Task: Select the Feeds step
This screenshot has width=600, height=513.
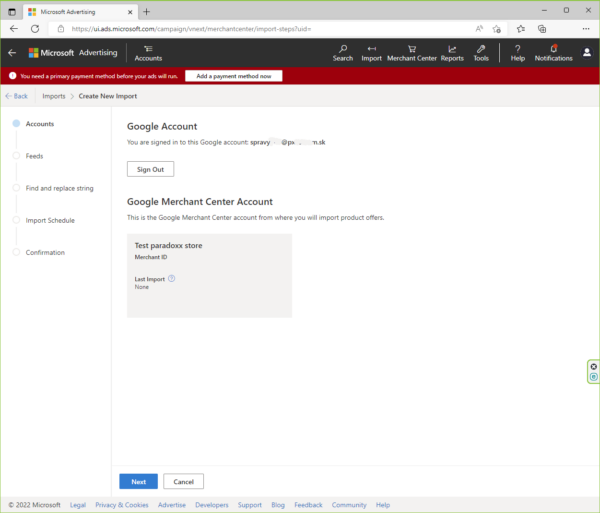Action: tap(34, 156)
